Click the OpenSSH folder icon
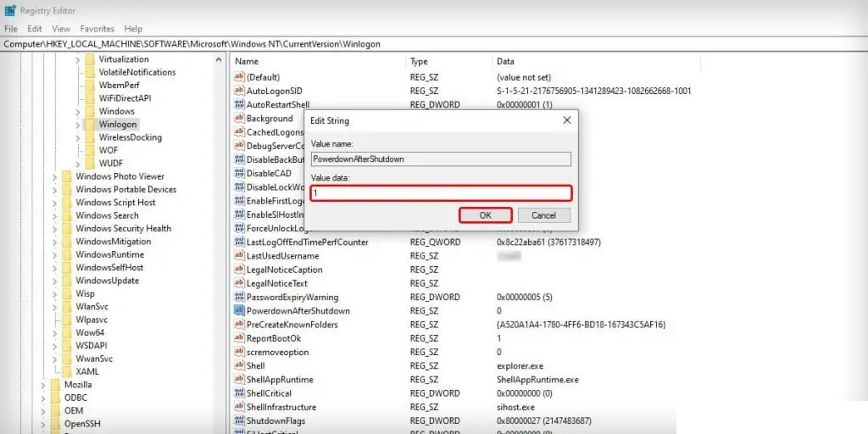868x434 pixels. (55, 424)
